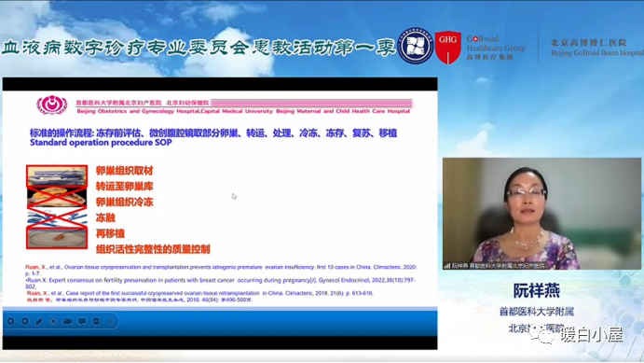
Task: Click 'Beijing Obstetrics and Gynecology Hospital' header text
Action: [x=139, y=111]
